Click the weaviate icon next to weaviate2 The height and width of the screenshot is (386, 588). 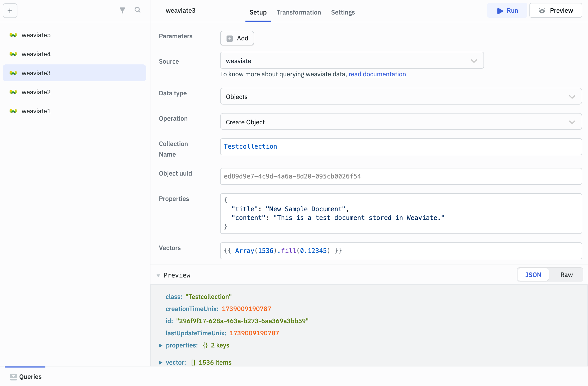click(13, 92)
